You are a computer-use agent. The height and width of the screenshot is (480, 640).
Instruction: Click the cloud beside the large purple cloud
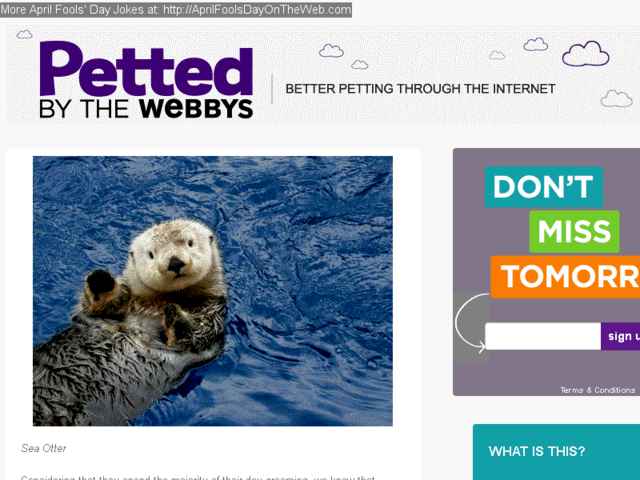click(x=536, y=44)
